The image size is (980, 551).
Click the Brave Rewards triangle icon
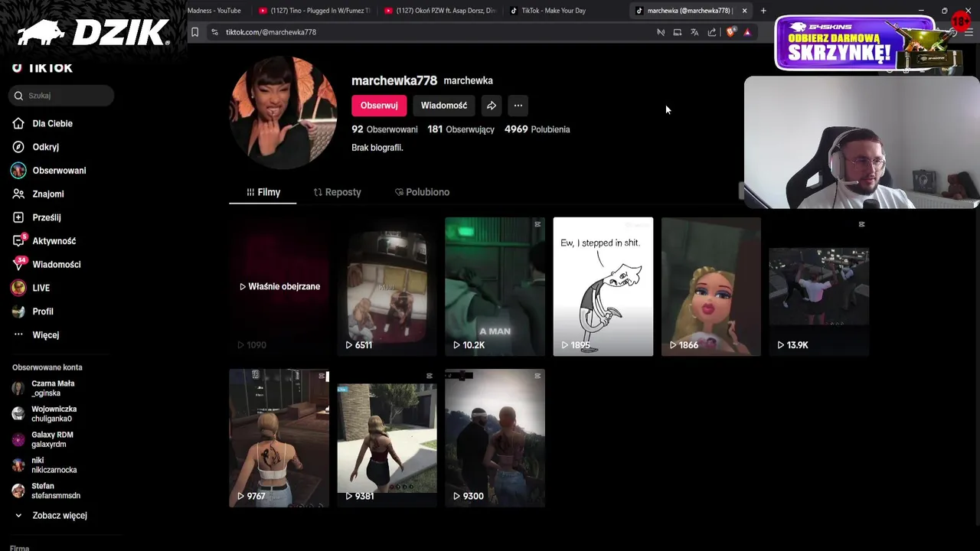747,32
